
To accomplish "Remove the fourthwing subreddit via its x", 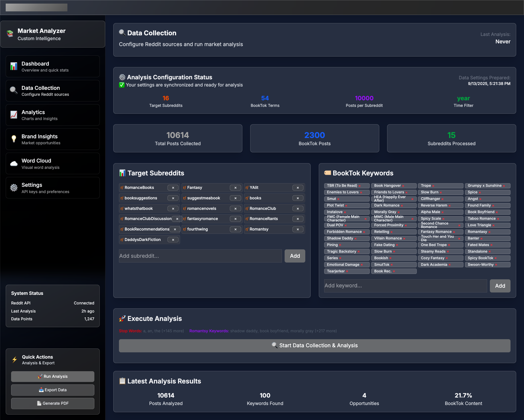I will coord(235,229).
